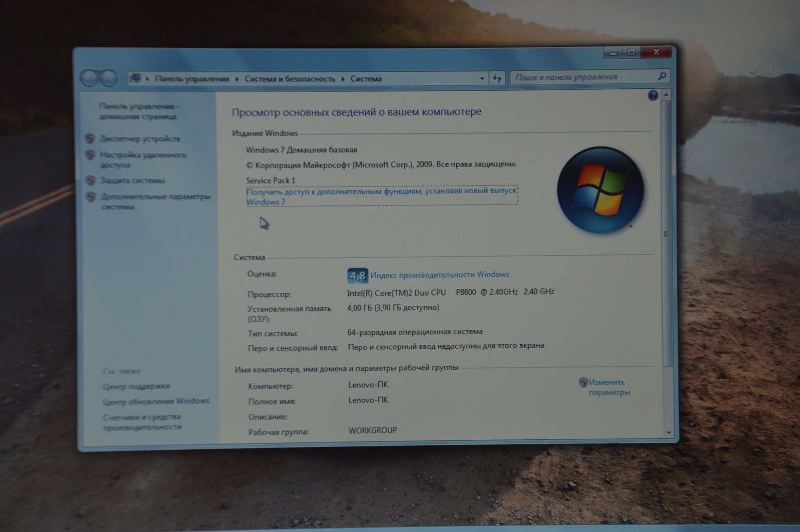Click the scrollbar up arrow
The width and height of the screenshot is (800, 532).
pos(666,94)
